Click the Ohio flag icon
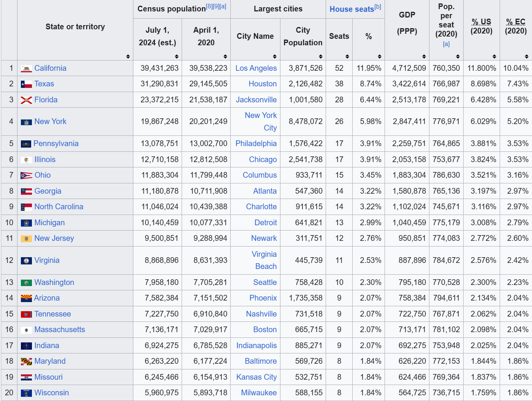 pos(26,175)
